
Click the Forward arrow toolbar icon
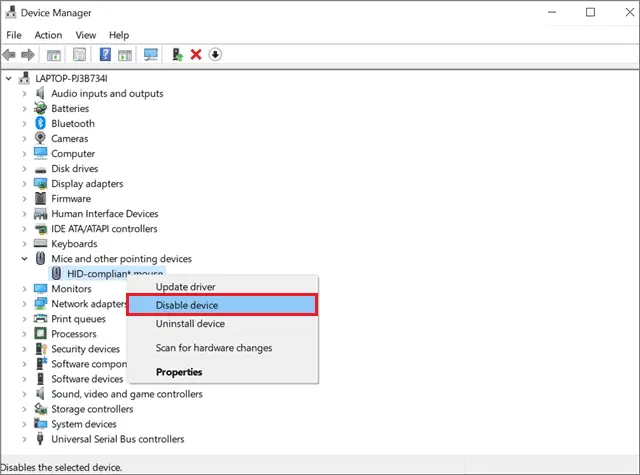[28, 54]
